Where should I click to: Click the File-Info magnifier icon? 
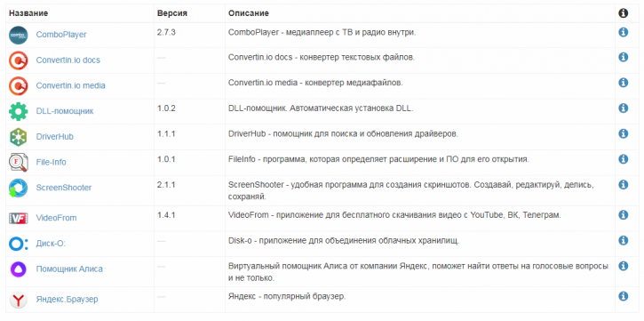click(19, 163)
